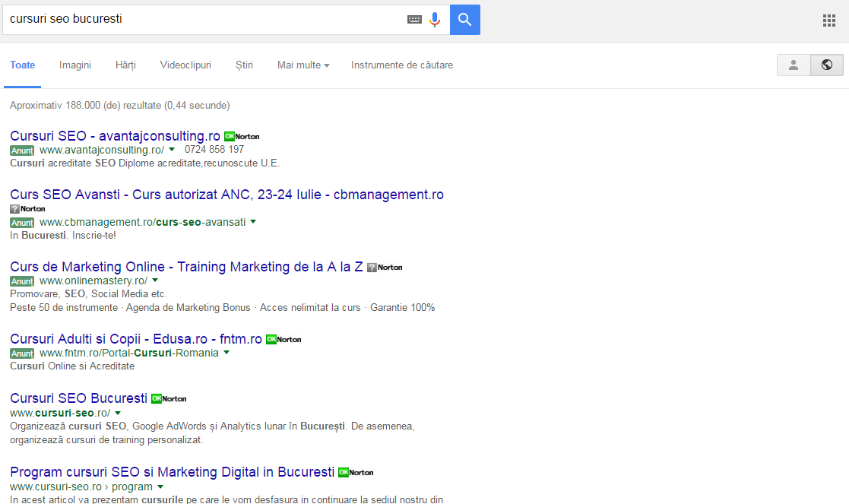Viewport: 849px width, 504px height.
Task: Click www.cursuri-seo.ro/ green URL text
Action: (x=60, y=413)
